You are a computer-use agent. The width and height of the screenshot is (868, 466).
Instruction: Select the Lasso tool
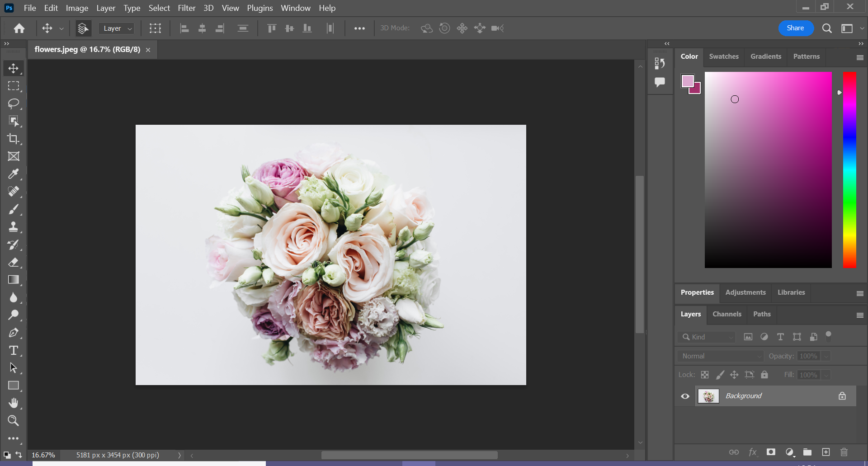14,104
